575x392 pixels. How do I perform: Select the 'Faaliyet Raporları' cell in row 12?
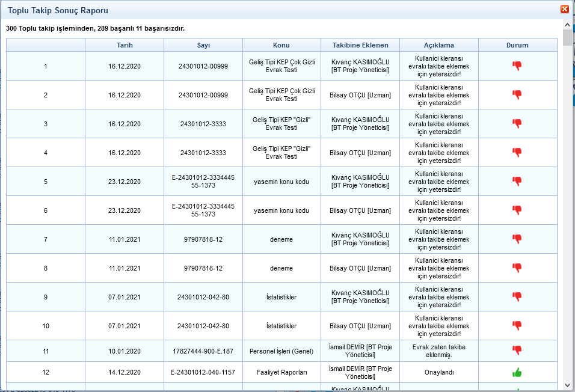(281, 373)
